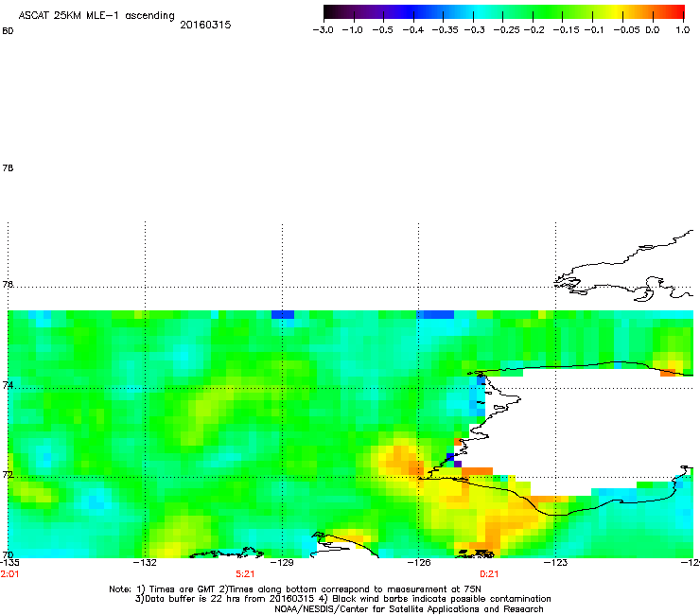700x615 pixels.
Task: Click the -0.15 color scale label
Action: tap(566, 30)
